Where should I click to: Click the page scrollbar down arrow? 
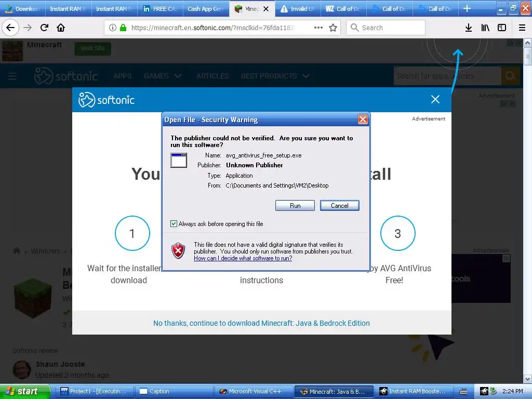[x=527, y=379]
